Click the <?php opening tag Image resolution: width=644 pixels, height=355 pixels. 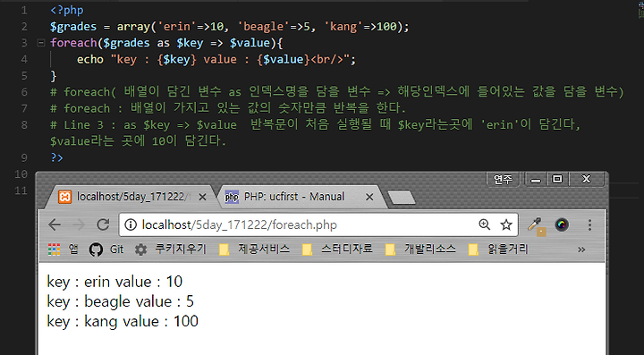pyautogui.click(x=67, y=10)
